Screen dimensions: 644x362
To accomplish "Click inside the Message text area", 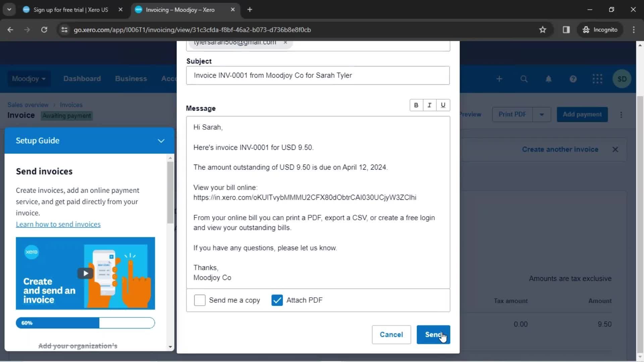I will pyautogui.click(x=318, y=202).
